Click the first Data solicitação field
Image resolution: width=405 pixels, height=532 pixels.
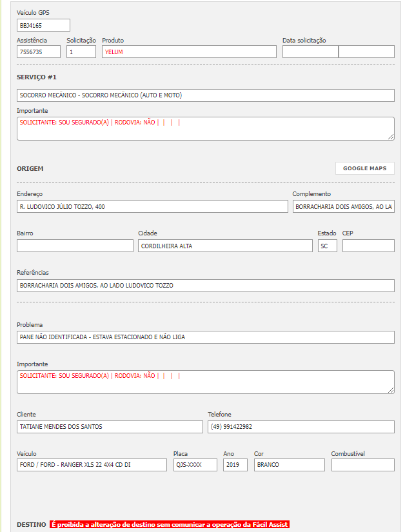pyautogui.click(x=310, y=52)
